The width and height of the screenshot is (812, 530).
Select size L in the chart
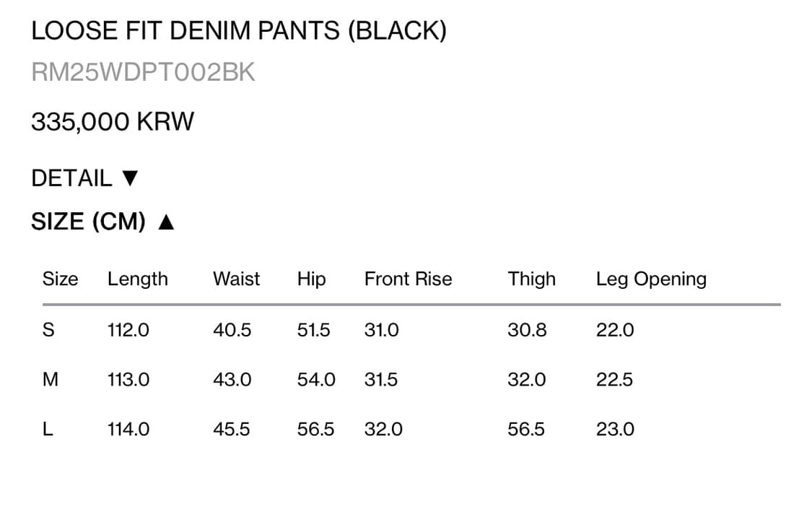point(47,429)
